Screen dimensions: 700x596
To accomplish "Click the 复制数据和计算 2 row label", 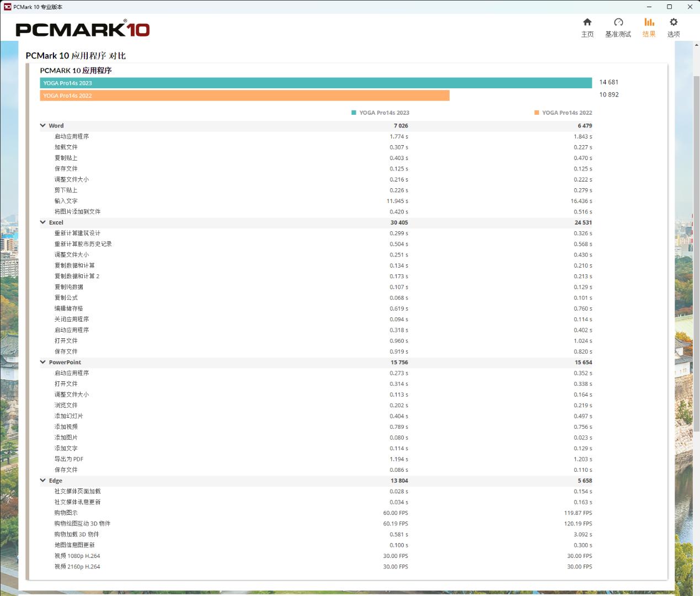I will pyautogui.click(x=77, y=276).
